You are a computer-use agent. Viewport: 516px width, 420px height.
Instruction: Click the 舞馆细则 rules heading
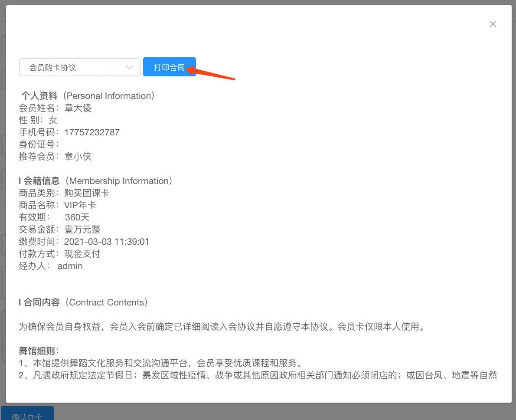point(39,351)
